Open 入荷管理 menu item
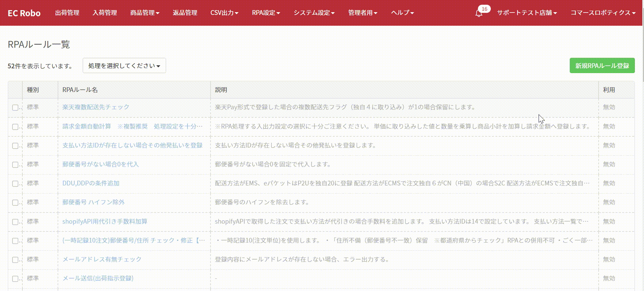The width and height of the screenshot is (644, 291). click(x=105, y=13)
